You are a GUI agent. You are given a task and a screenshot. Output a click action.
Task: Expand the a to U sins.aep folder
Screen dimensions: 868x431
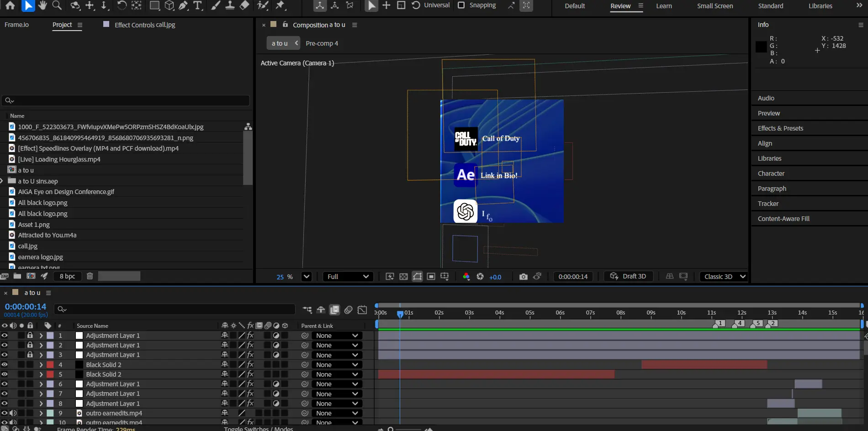point(2,181)
